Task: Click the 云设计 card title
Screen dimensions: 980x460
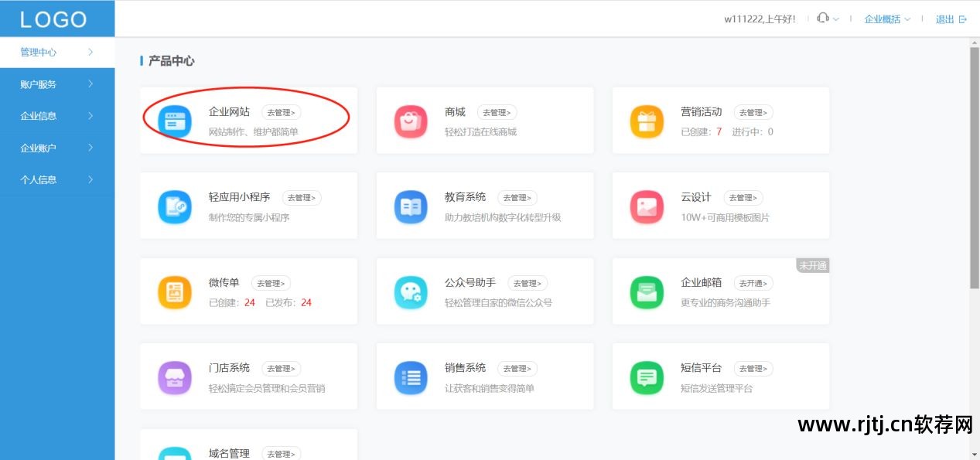Action: [696, 197]
